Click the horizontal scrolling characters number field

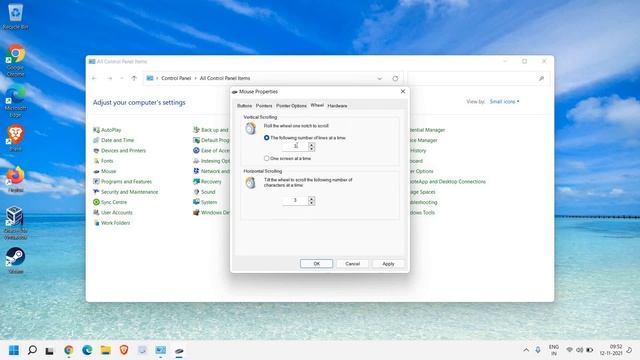(295, 200)
